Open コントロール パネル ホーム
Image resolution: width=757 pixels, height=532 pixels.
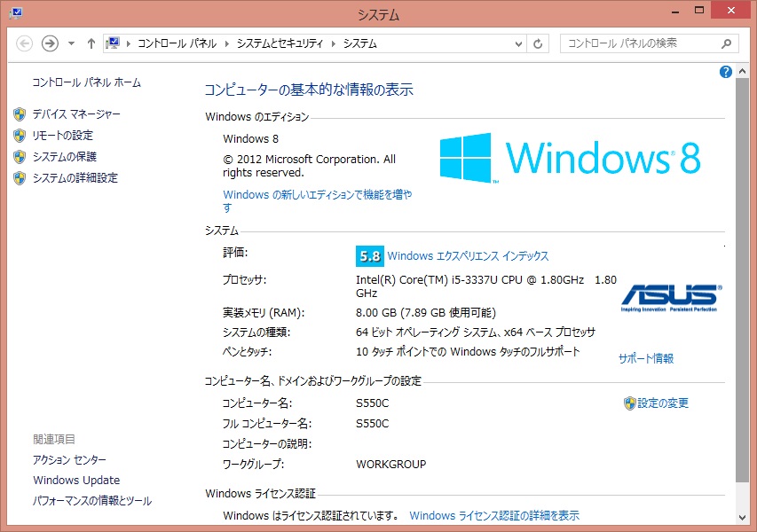86,82
